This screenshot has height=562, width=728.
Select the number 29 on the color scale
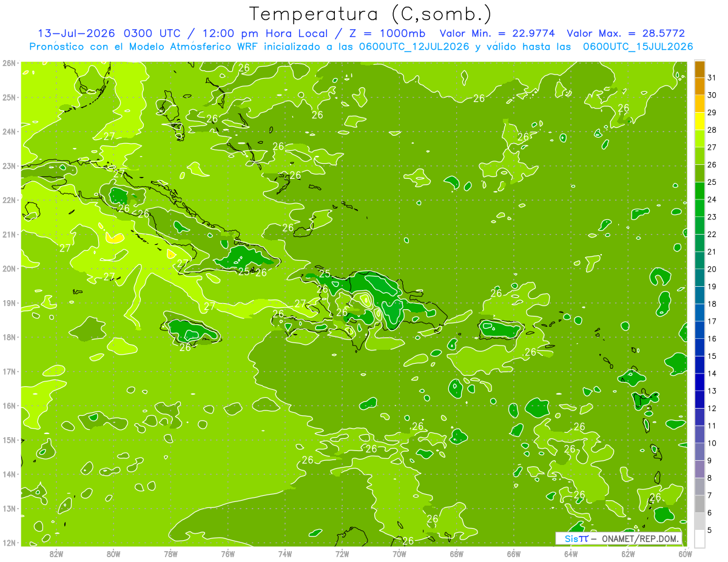712,113
